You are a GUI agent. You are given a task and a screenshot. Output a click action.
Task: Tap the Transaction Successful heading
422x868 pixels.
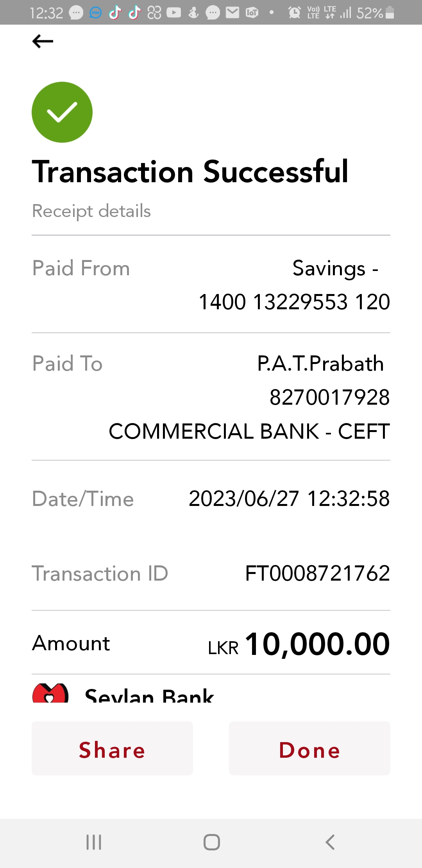coord(190,172)
